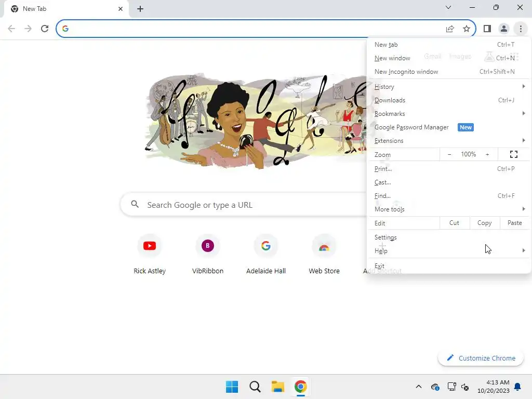Choose Cast from the menu
This screenshot has width=532, height=399.
tap(448, 182)
